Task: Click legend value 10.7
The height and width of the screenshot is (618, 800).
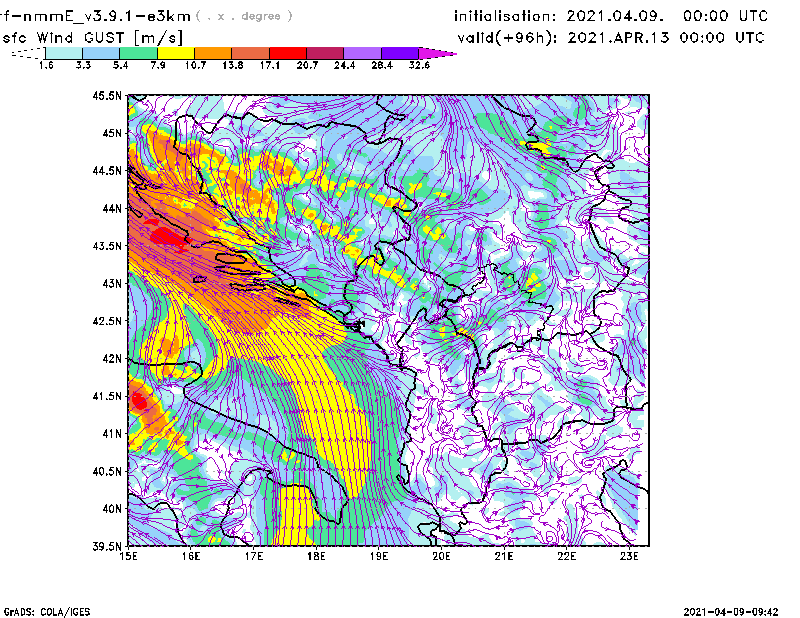Action: 195,65
